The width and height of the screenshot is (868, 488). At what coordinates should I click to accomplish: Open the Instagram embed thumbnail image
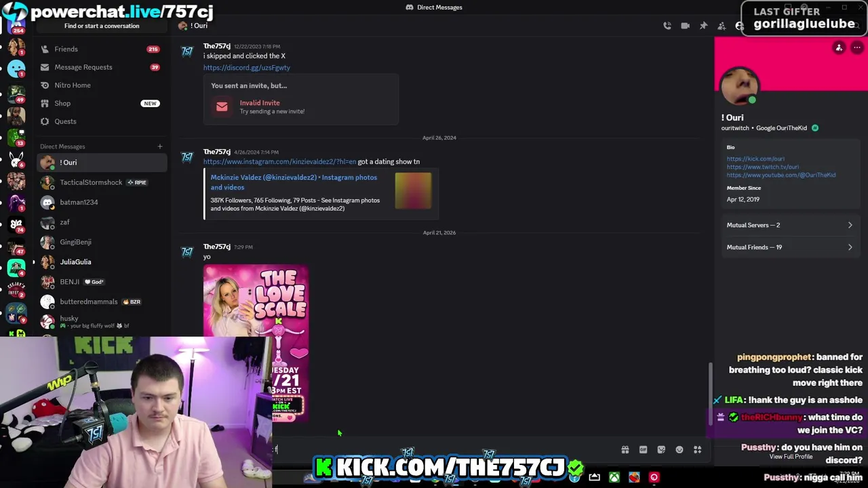tap(413, 190)
